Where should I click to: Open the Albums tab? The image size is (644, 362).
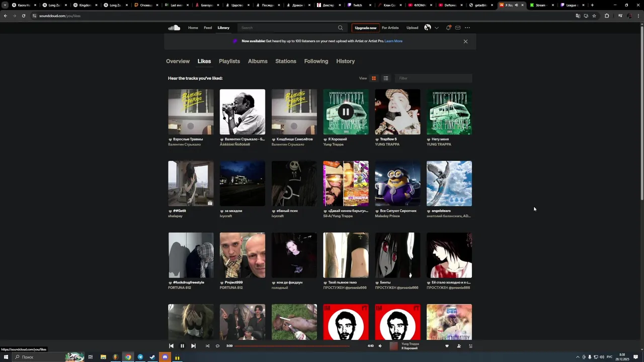coord(258,61)
